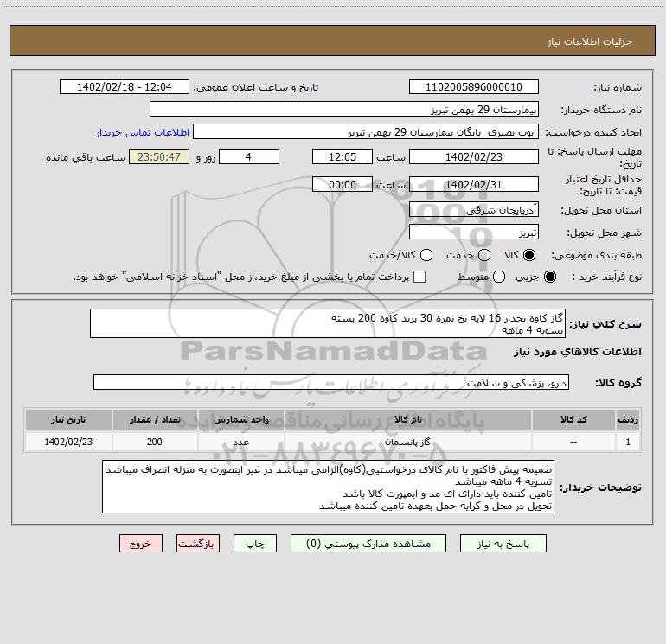Click the جزئیات اطلاعات نیاز header title

coord(589,41)
